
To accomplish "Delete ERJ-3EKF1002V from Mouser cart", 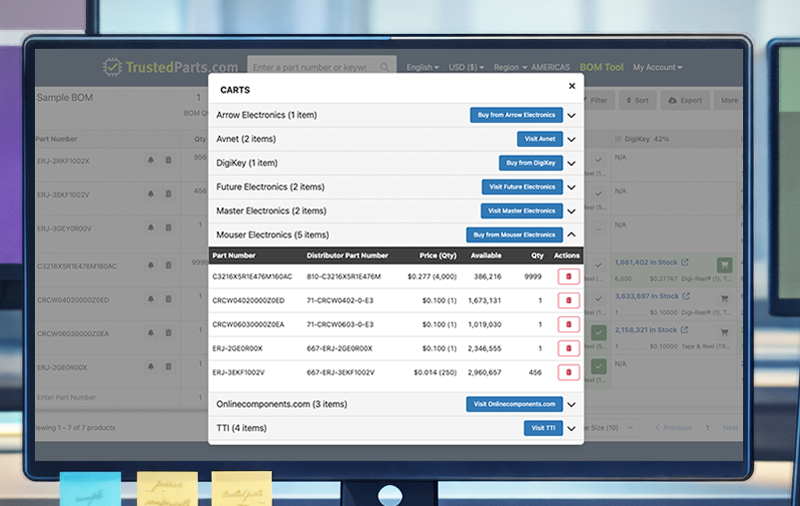I will [568, 372].
